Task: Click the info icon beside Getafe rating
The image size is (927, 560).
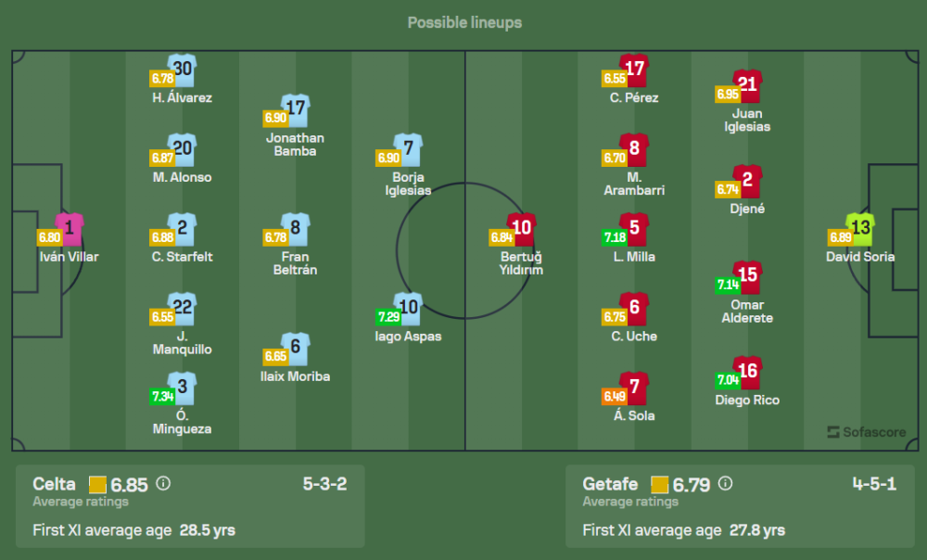Action: (726, 484)
